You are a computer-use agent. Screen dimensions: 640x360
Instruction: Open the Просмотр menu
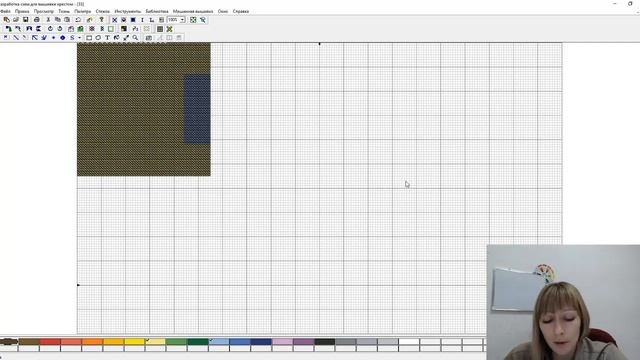(44, 11)
